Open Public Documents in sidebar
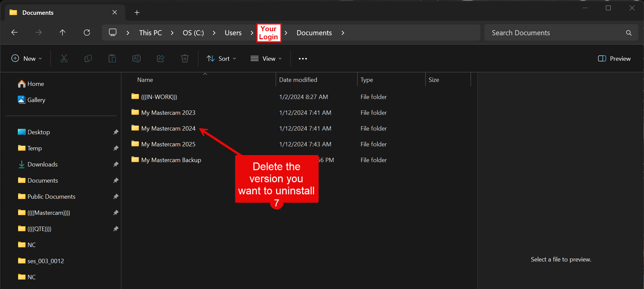Screen dimensions: 644x289 click(47, 197)
